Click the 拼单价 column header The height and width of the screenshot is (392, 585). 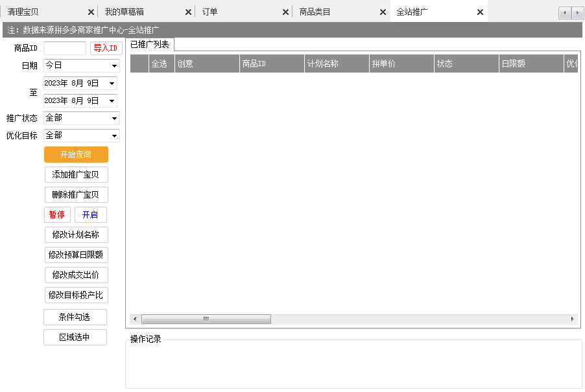[x=402, y=63]
